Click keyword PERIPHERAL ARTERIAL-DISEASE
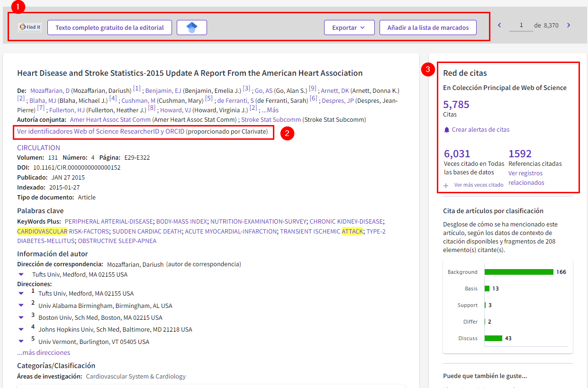This screenshot has height=388, width=588. point(109,221)
